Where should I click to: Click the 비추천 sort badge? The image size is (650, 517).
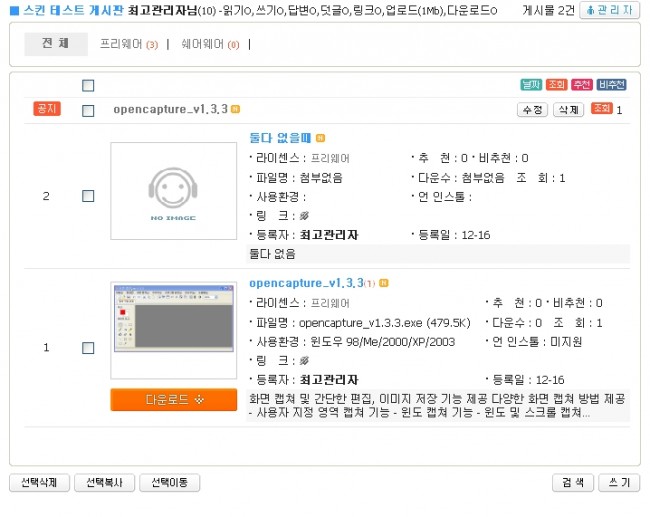pos(611,85)
